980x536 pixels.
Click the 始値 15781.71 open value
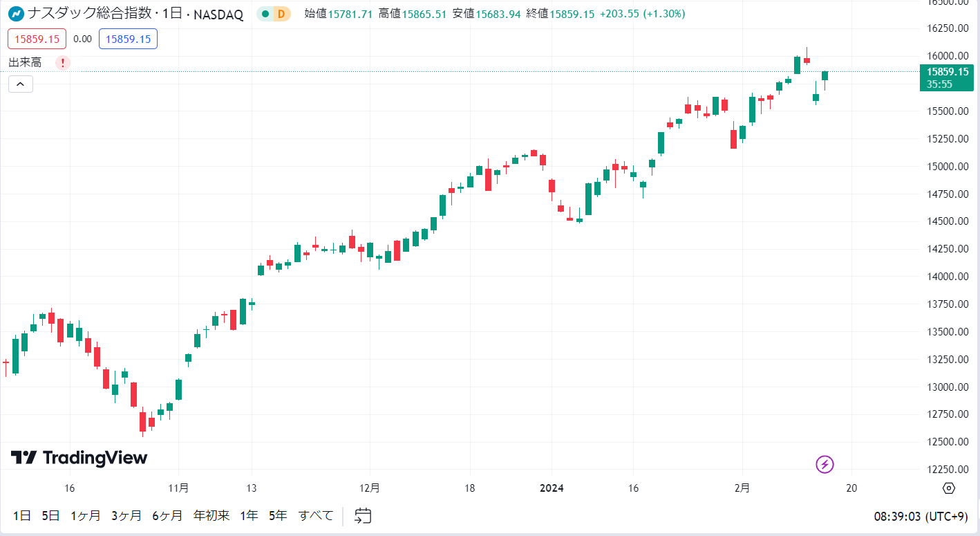339,14
